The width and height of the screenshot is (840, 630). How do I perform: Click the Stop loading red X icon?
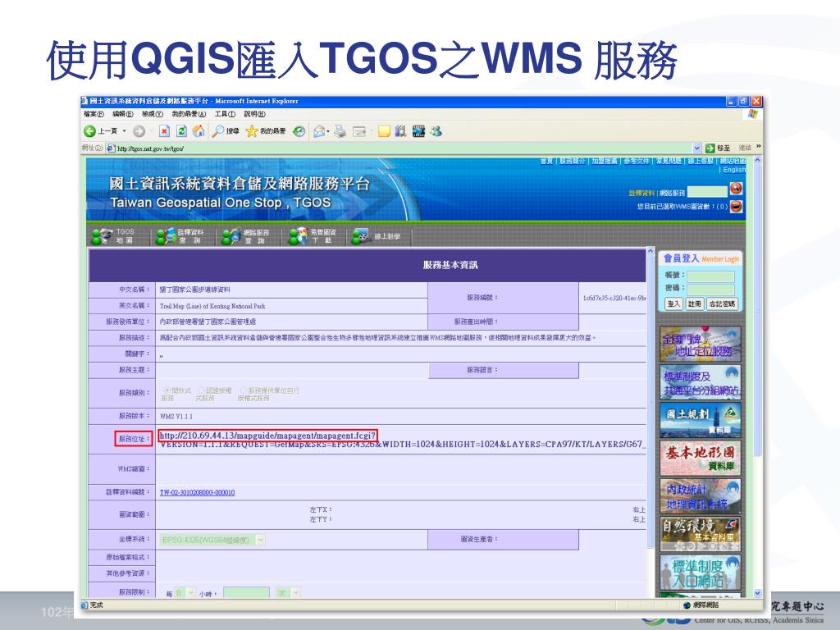coord(164,131)
